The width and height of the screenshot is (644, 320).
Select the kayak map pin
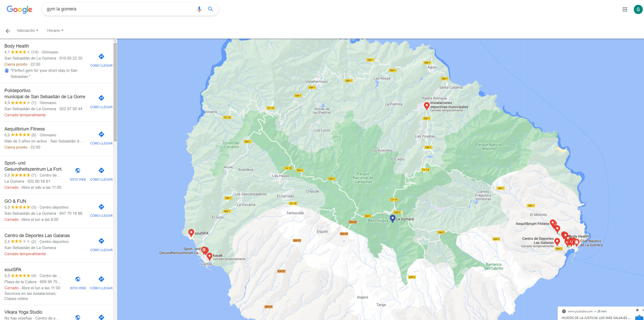[x=209, y=256]
